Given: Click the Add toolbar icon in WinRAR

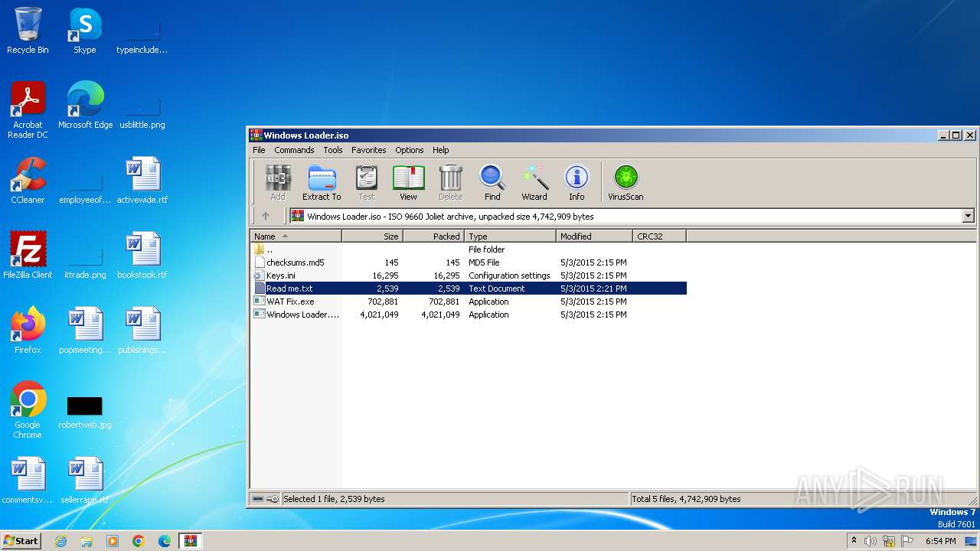Looking at the screenshot, I should coord(277,183).
